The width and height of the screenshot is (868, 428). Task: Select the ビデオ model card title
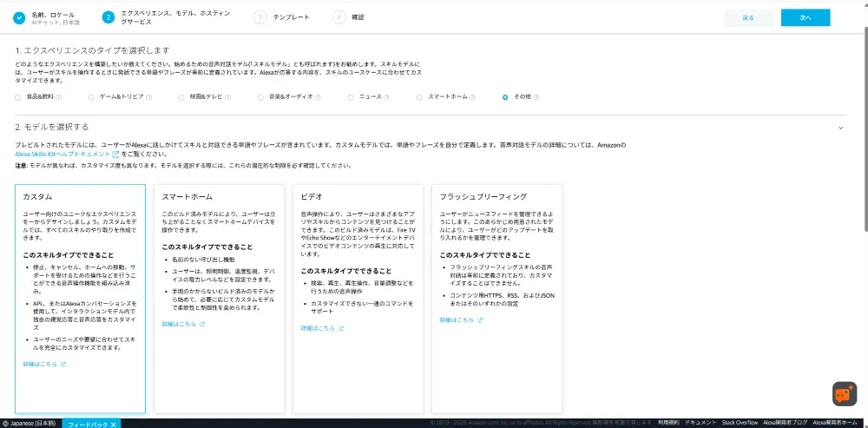point(312,196)
